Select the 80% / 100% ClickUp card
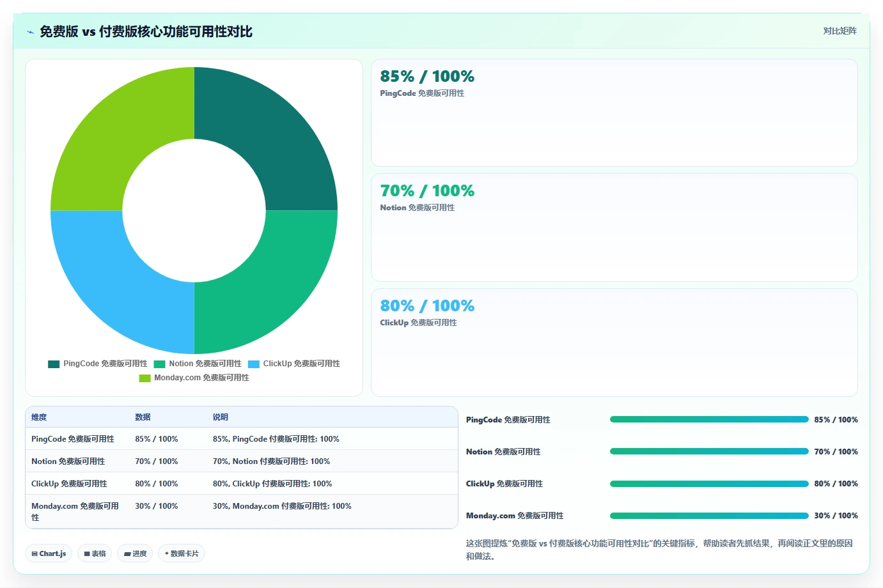Screen dimensions: 883x588 [614, 343]
